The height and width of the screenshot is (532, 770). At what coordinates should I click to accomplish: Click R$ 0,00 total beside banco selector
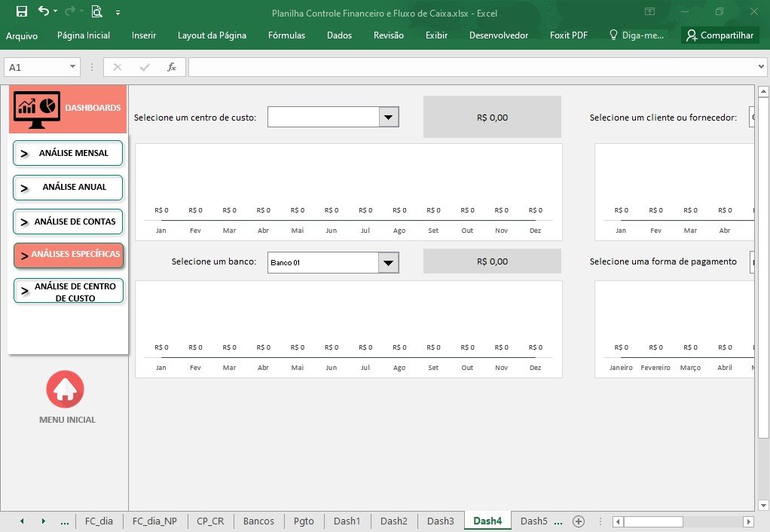coord(492,261)
